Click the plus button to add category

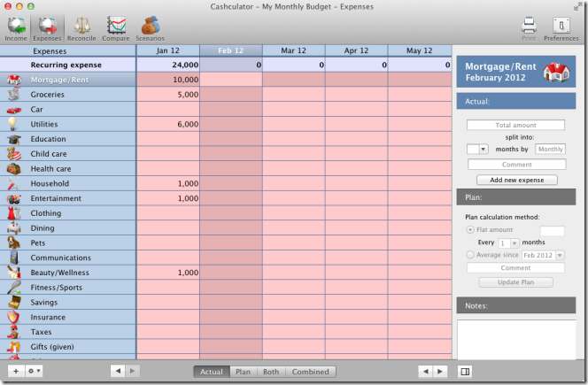coord(16,371)
